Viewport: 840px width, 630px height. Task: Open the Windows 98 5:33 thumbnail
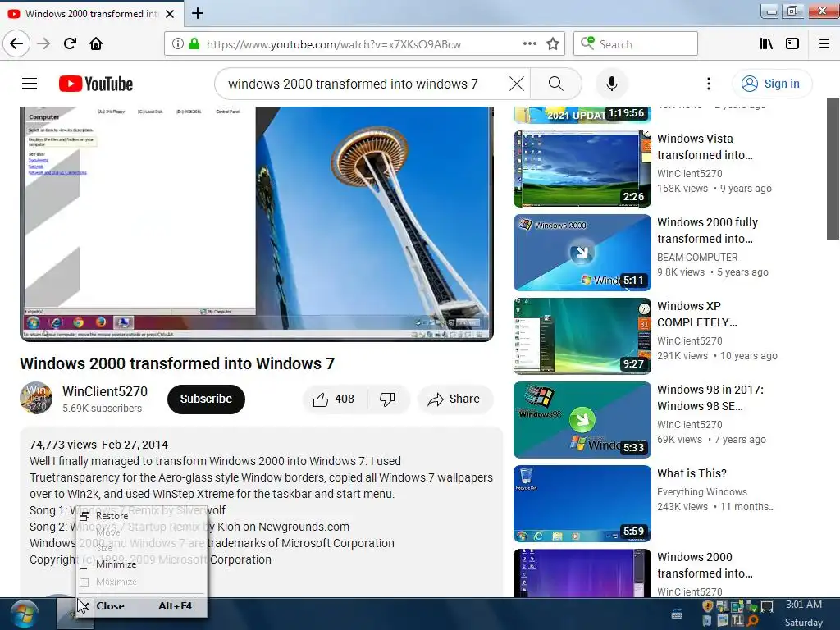pyautogui.click(x=582, y=420)
